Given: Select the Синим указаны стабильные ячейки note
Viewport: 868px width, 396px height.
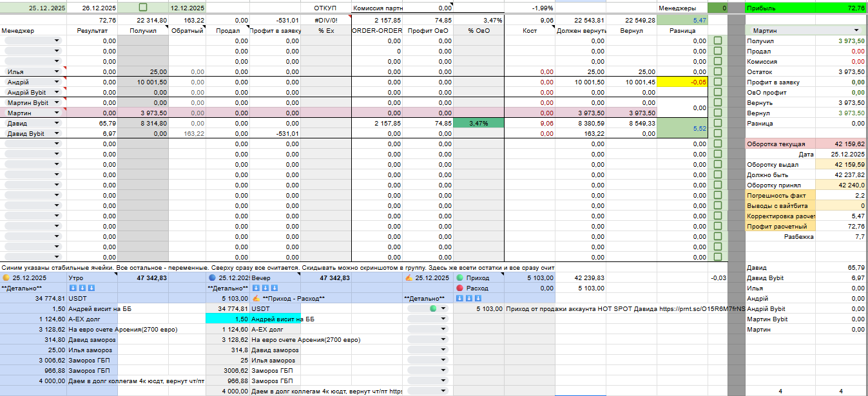Looking at the screenshot, I should click(x=277, y=267).
